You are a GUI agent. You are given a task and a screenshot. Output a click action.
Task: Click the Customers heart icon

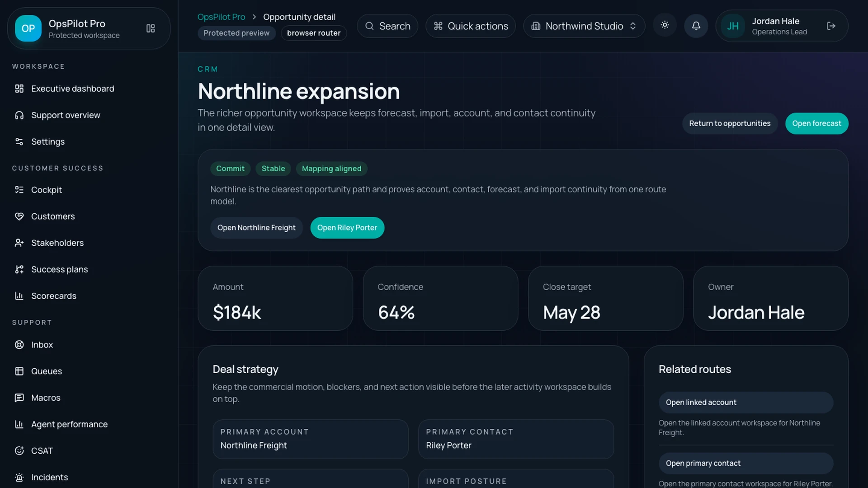19,216
